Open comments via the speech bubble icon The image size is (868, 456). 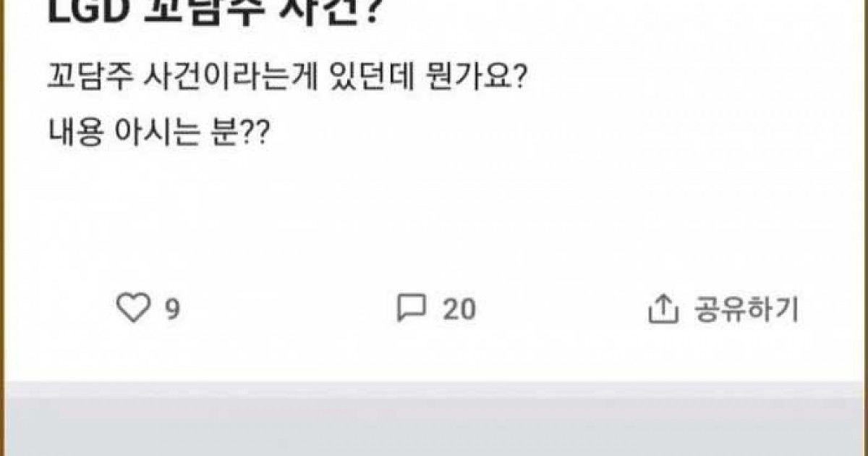(411, 309)
